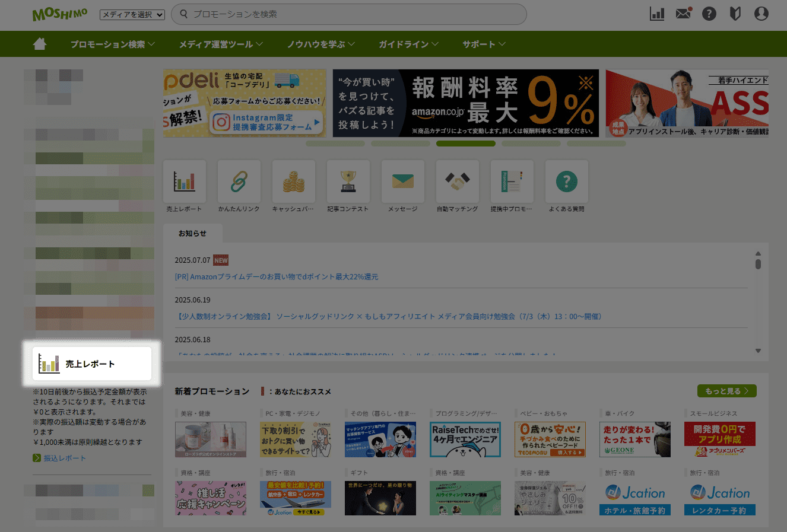Select the active third carousel indicator
The width and height of the screenshot is (787, 532).
[x=466, y=144]
